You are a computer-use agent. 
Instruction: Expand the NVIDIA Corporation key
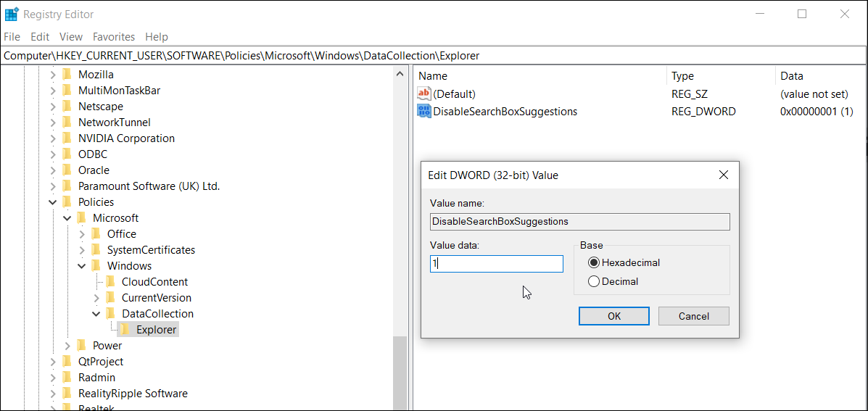(53, 138)
